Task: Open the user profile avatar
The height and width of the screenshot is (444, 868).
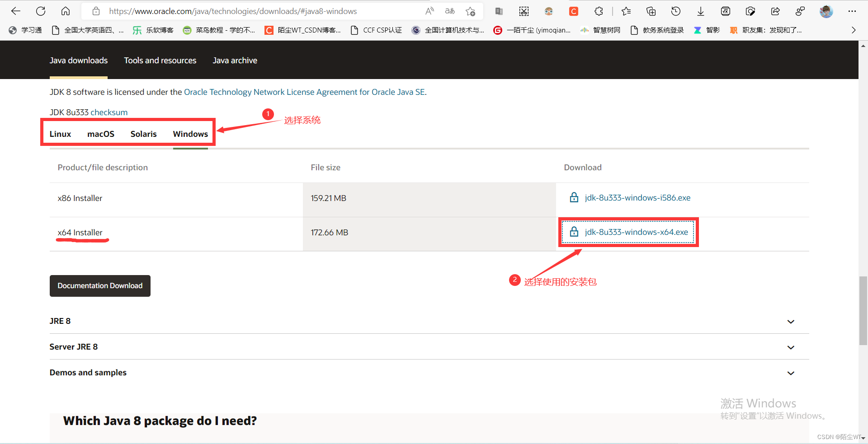Action: 826,11
